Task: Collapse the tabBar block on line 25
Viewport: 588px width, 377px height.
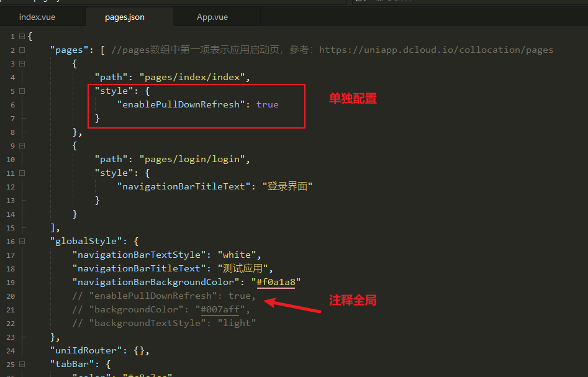Action: 21,363
